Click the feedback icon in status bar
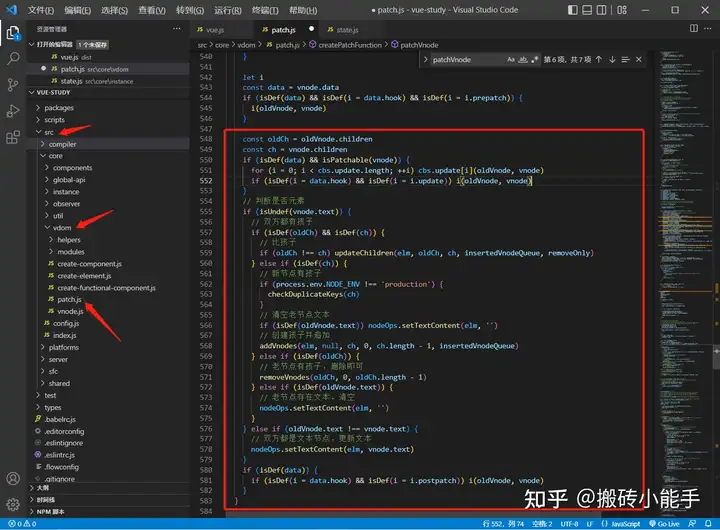720x530 pixels. 692,524
